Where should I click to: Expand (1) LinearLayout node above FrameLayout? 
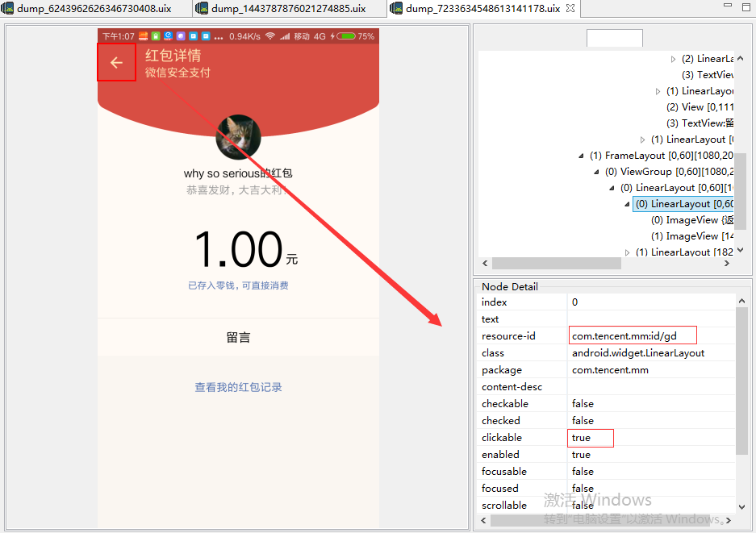(x=642, y=139)
